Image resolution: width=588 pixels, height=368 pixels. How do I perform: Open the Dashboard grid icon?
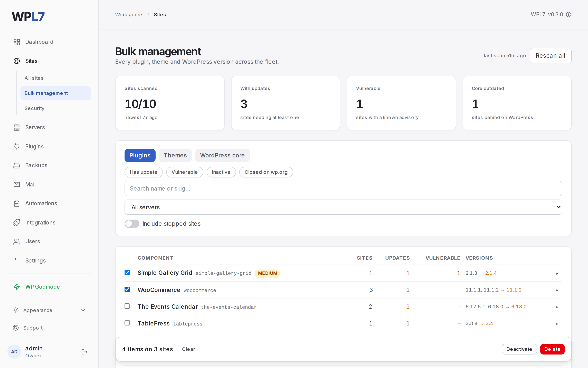point(17,42)
